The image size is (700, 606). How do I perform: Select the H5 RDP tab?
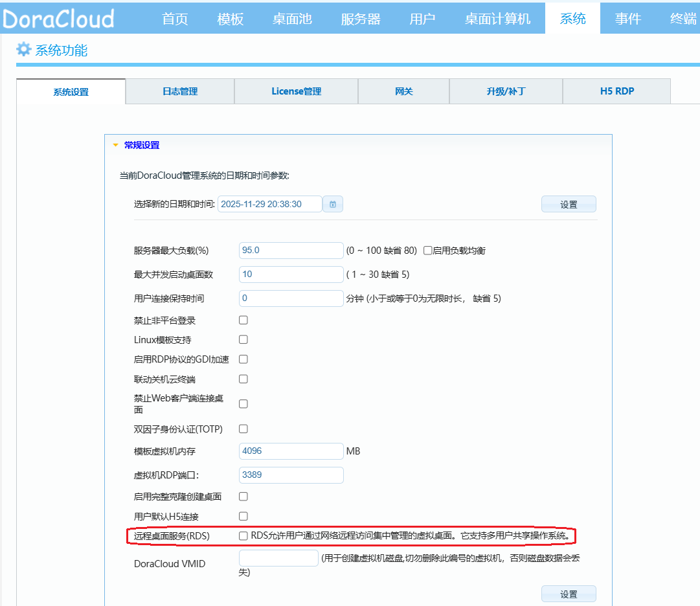click(616, 91)
